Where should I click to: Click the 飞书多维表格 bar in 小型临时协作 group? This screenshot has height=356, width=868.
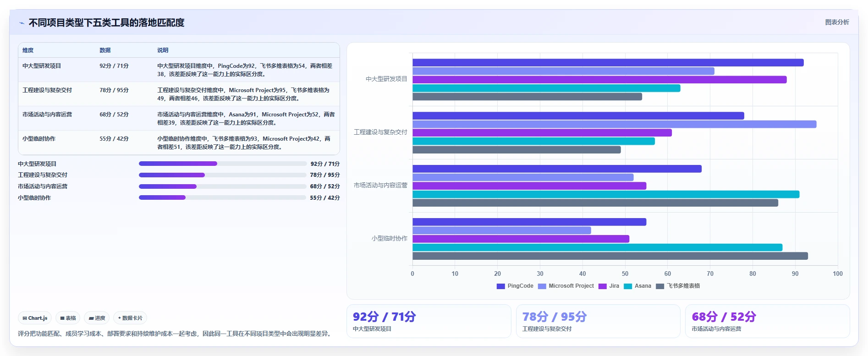[610, 256]
